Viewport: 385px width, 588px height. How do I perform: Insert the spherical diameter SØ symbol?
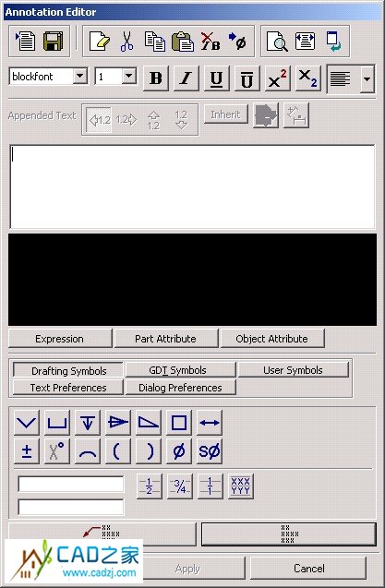pyautogui.click(x=210, y=451)
